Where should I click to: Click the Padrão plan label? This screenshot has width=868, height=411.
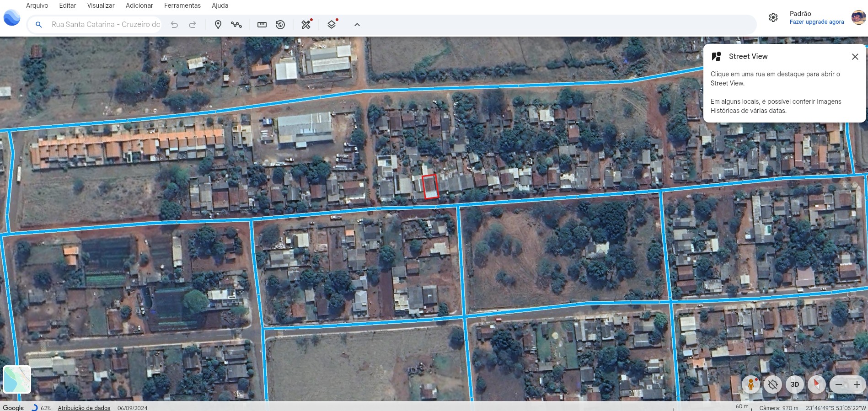click(800, 14)
